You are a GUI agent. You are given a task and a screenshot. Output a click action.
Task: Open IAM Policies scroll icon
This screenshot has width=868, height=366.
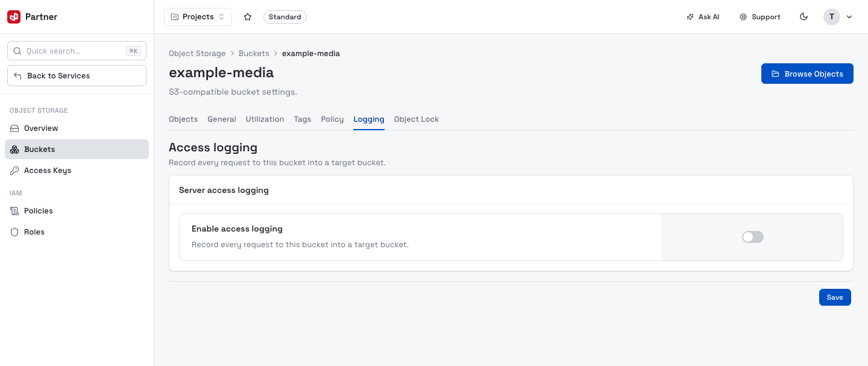tap(14, 211)
